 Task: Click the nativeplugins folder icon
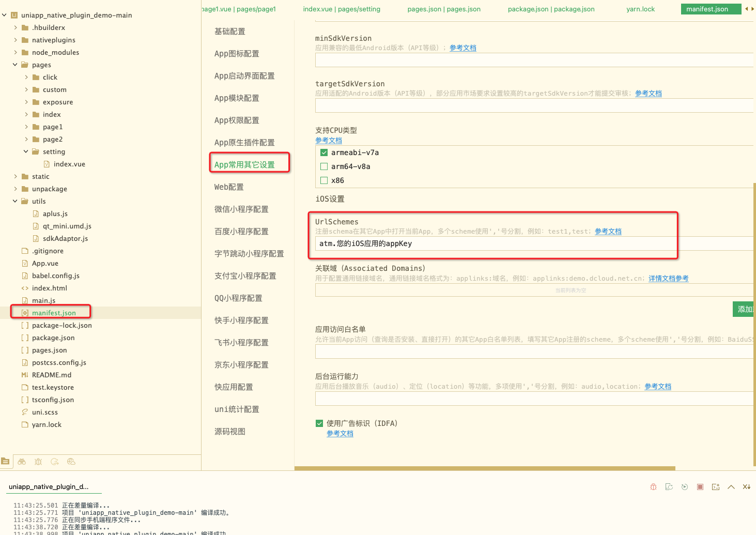[25, 40]
